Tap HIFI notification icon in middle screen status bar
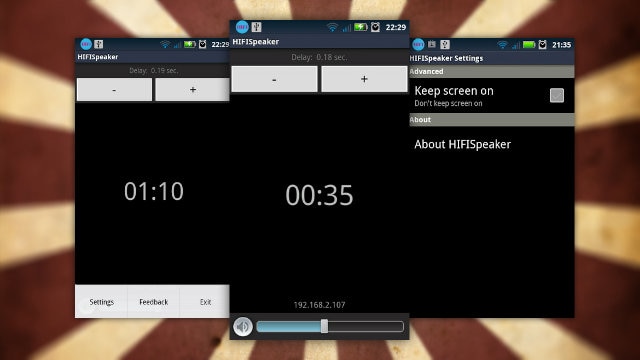The height and width of the screenshot is (360, 640). tap(242, 27)
